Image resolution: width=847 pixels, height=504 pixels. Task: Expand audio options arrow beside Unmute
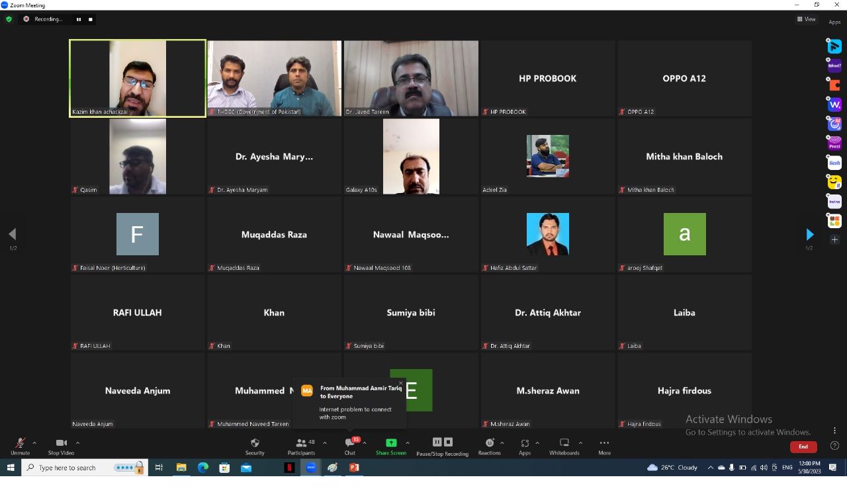[34, 443]
